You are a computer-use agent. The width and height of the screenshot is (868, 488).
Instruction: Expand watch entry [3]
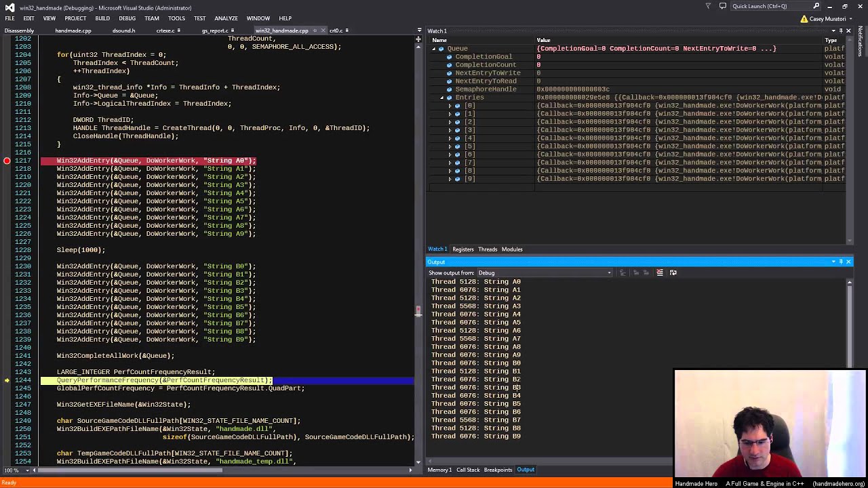pyautogui.click(x=450, y=130)
